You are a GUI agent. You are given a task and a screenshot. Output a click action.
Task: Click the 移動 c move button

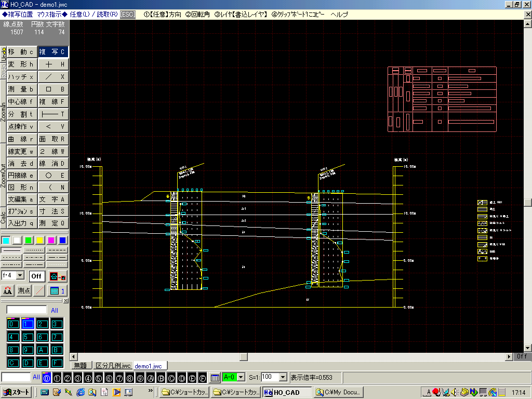22,52
